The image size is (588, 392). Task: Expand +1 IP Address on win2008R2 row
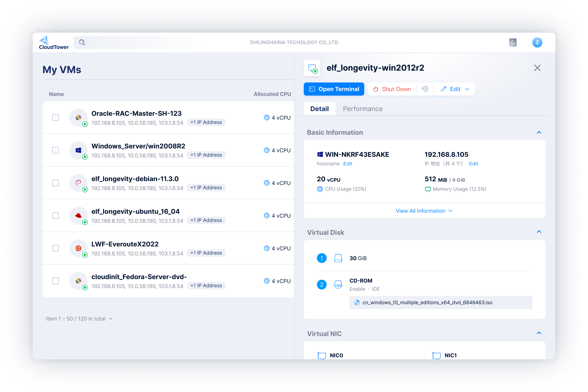pos(206,155)
